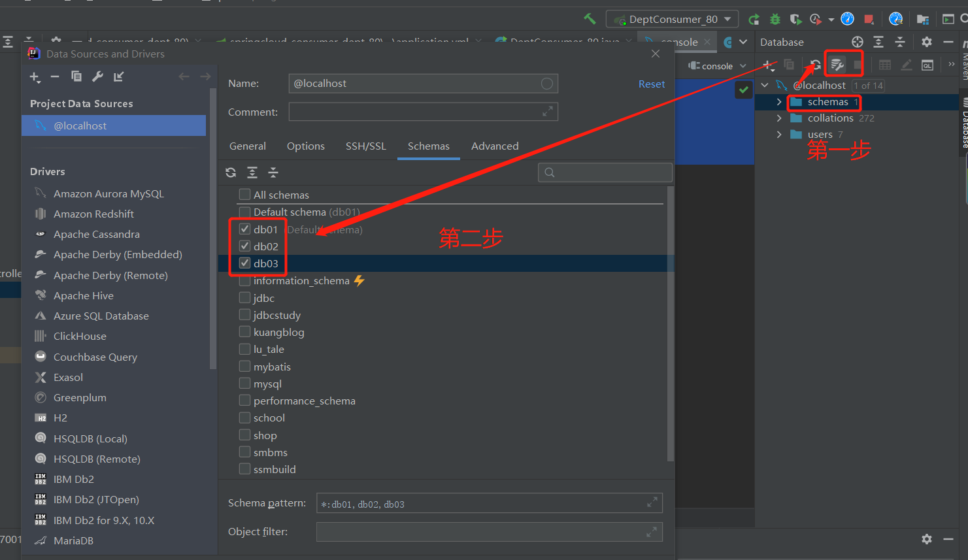The image size is (968, 560).
Task: Click the Build project hammer icon
Action: click(590, 19)
